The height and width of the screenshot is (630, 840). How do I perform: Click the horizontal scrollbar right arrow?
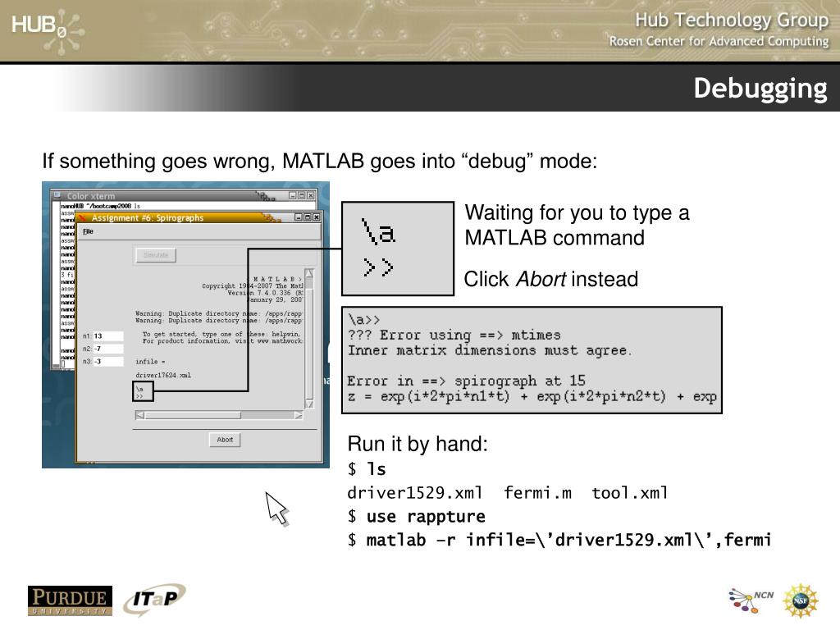299,415
